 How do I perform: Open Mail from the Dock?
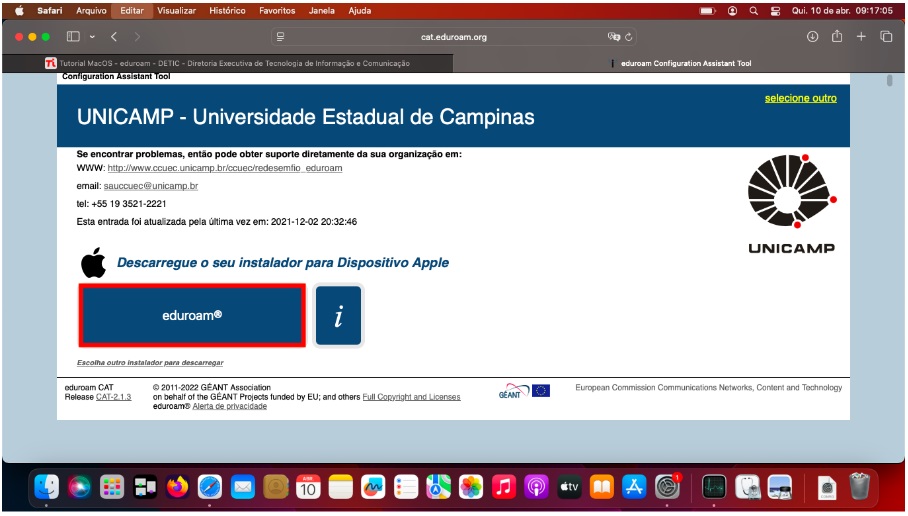243,487
